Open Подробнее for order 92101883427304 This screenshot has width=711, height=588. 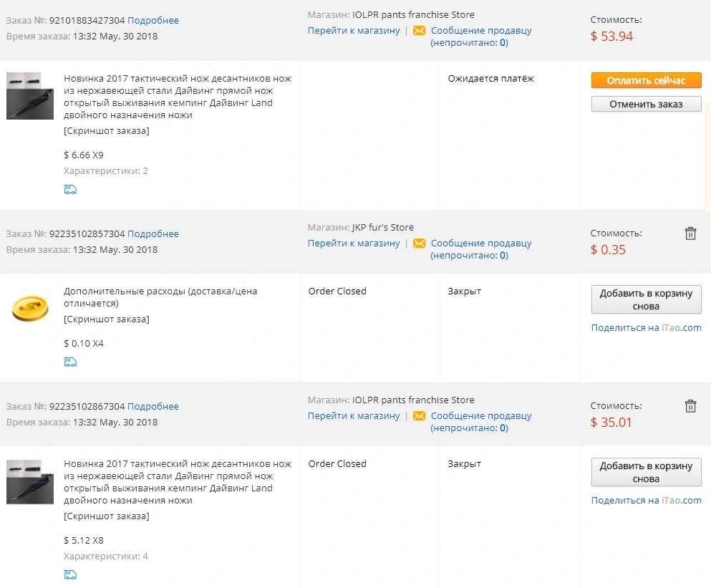click(153, 21)
